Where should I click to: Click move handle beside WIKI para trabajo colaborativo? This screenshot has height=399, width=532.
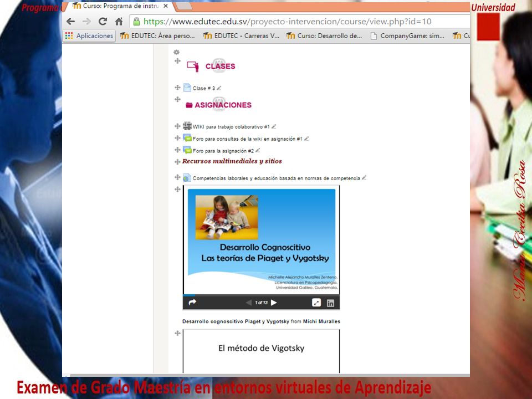tap(177, 126)
